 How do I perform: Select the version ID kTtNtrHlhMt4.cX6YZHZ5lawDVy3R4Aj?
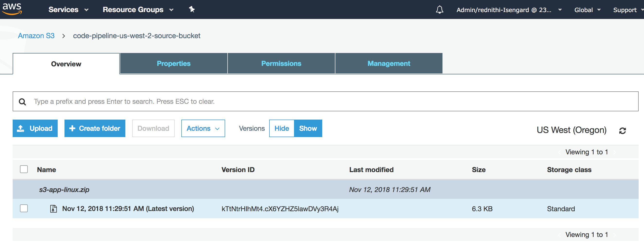[x=280, y=209]
